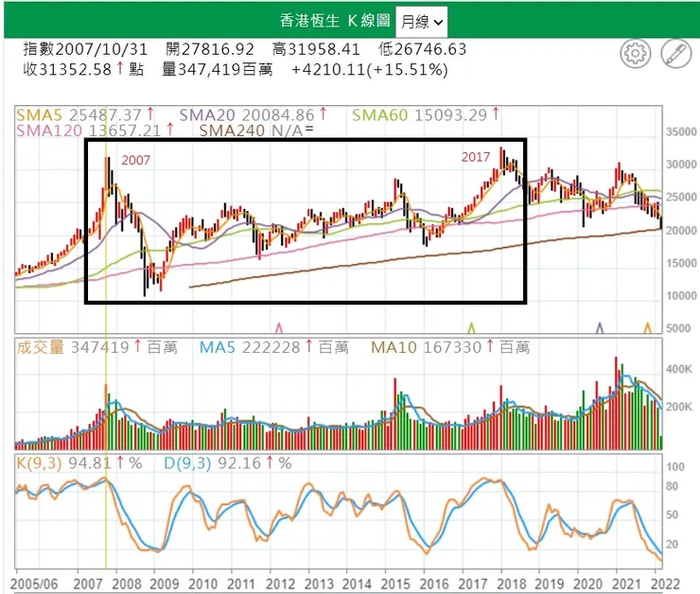Click the orange event marker near 2021
This screenshot has width=700, height=594.
pos(647,328)
